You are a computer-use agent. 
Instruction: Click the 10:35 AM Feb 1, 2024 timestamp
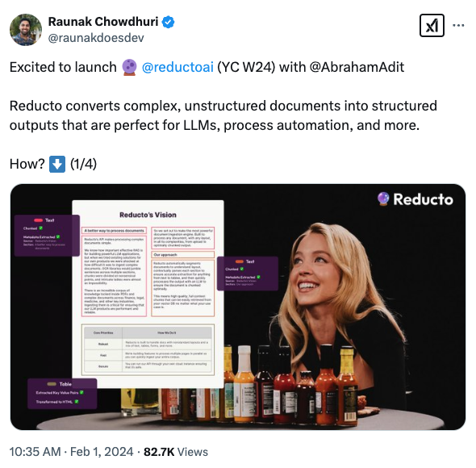coord(71,452)
